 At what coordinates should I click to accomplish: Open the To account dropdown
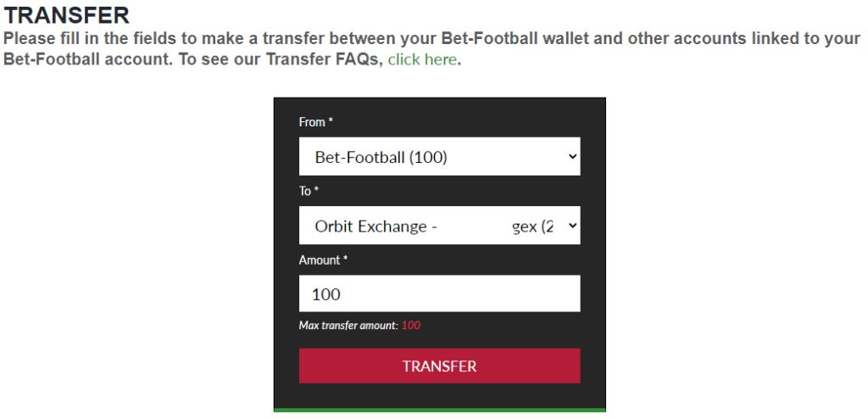click(x=439, y=226)
